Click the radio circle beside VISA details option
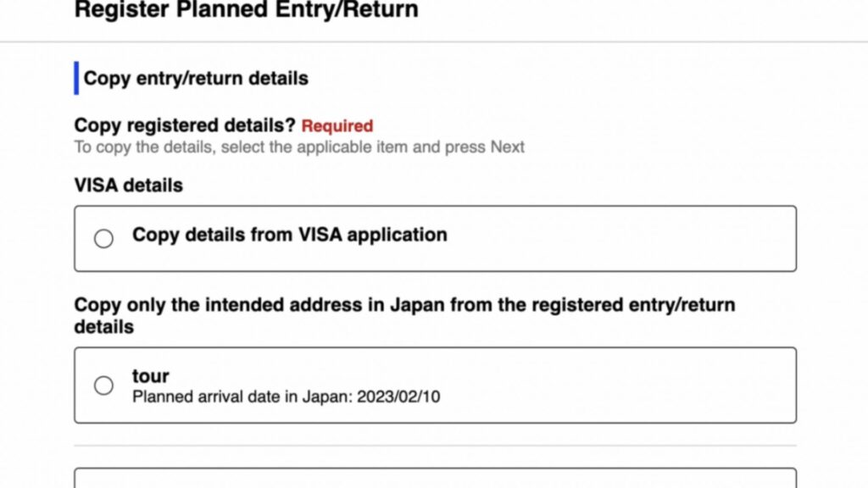The height and width of the screenshot is (488, 868). (x=103, y=238)
